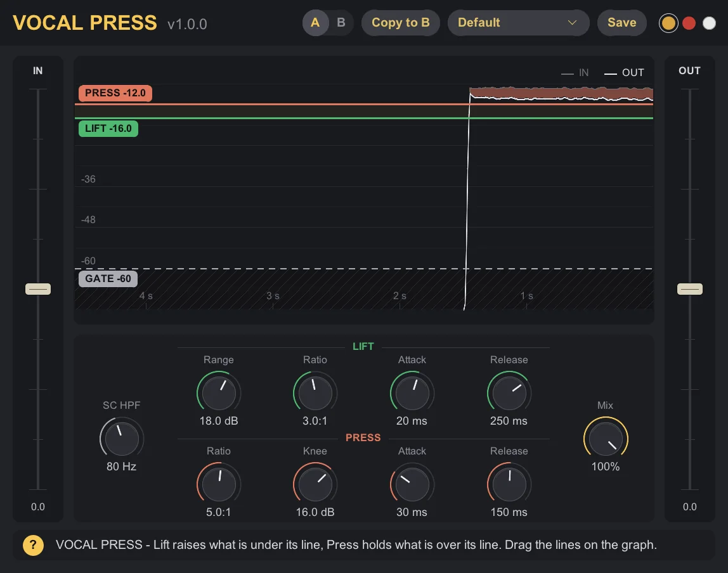The height and width of the screenshot is (573, 728).
Task: Click the OUT fader handle
Action: 690,289
